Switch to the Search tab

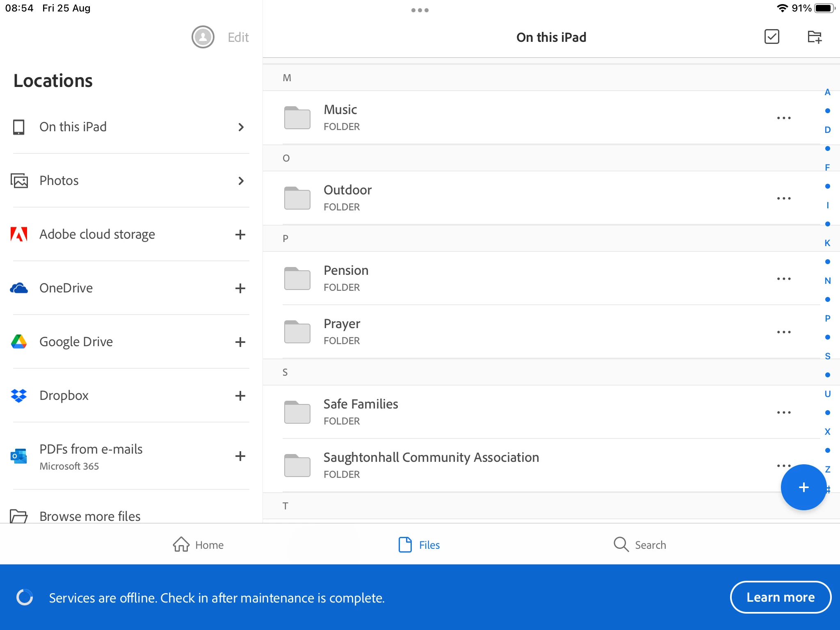pos(639,545)
